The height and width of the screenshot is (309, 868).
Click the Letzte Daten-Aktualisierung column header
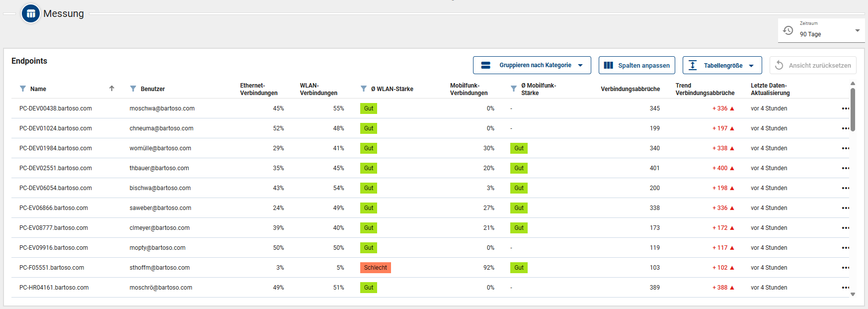tap(770, 89)
